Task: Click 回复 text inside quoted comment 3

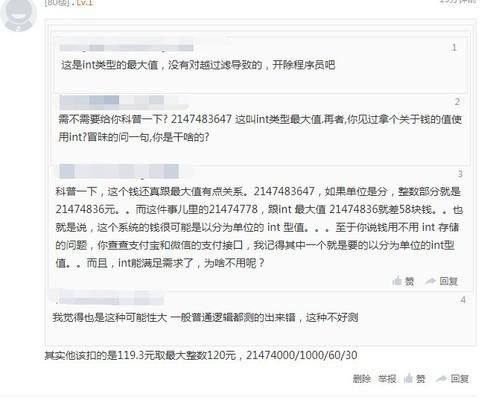Action: [448, 281]
